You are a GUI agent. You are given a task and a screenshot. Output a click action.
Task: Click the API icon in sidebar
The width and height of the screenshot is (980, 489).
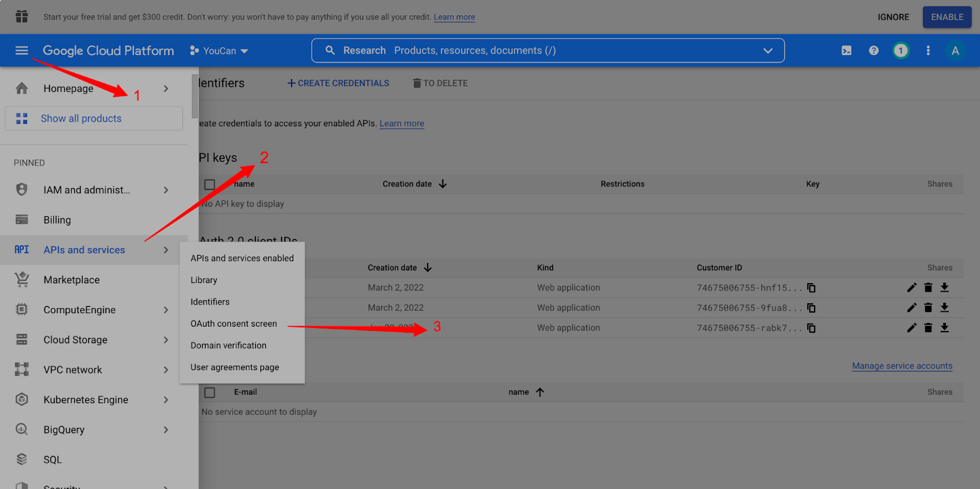(21, 249)
